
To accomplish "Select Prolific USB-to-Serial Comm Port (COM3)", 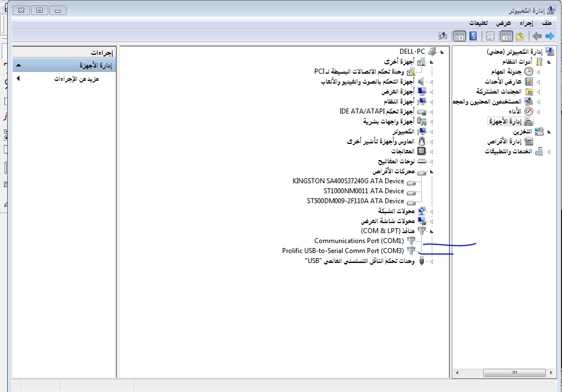I will [x=343, y=251].
